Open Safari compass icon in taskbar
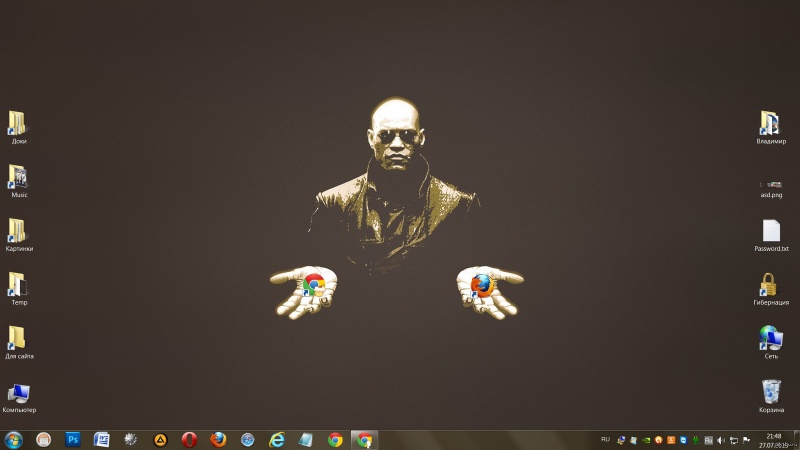The width and height of the screenshot is (800, 450). point(247,440)
